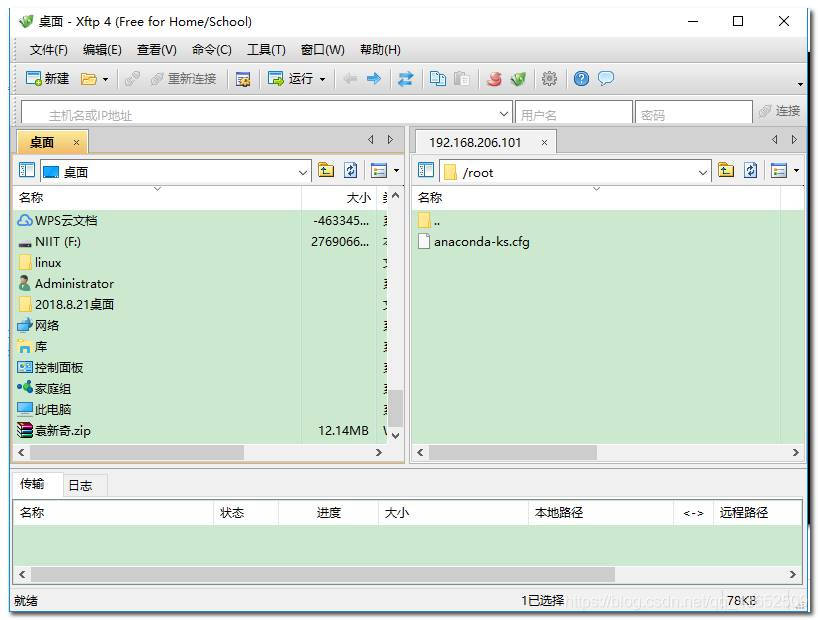818x620 pixels.
Task: Refresh the local pane listing
Action: [351, 170]
